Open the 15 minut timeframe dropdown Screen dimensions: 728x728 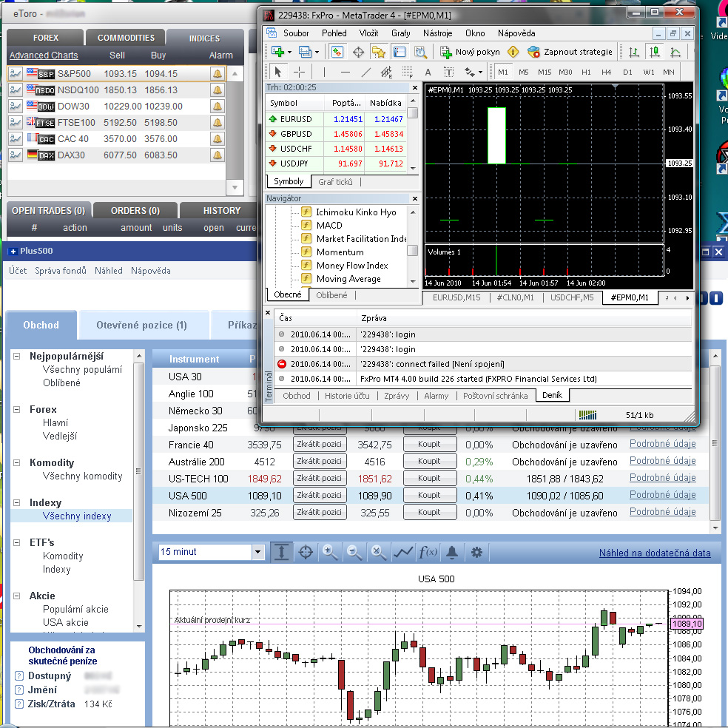click(257, 552)
